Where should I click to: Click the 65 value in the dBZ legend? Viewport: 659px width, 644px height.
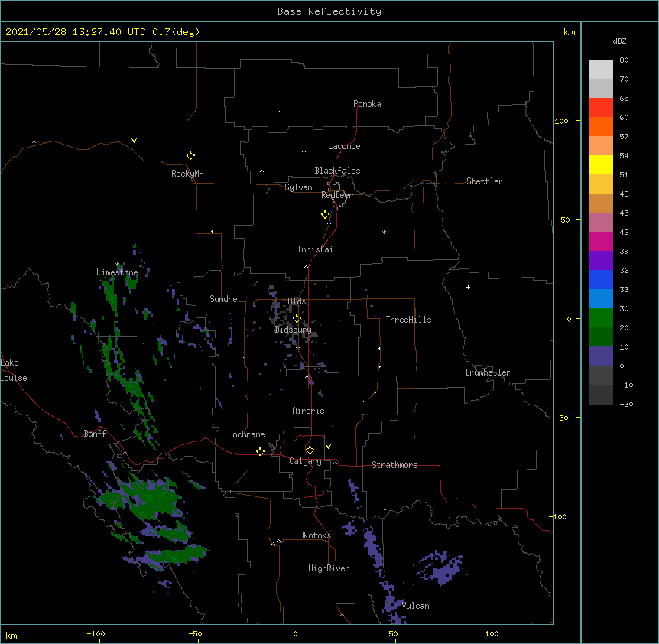click(624, 99)
